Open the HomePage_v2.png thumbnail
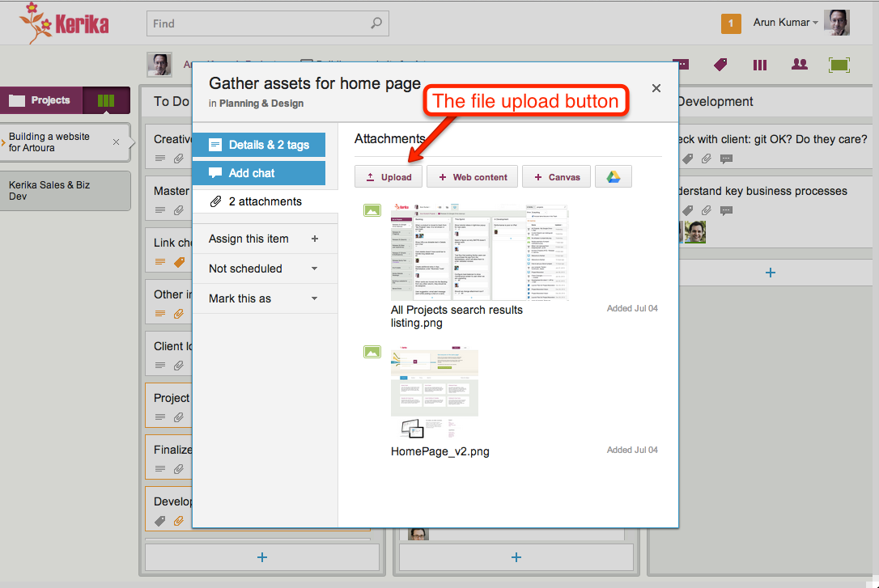Image resolution: width=879 pixels, height=588 pixels. coord(435,392)
